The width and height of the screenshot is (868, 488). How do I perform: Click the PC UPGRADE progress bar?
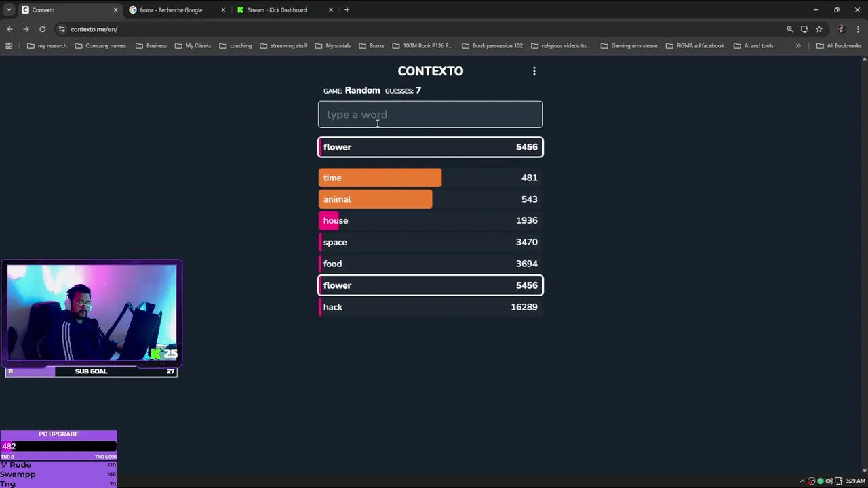coord(58,447)
